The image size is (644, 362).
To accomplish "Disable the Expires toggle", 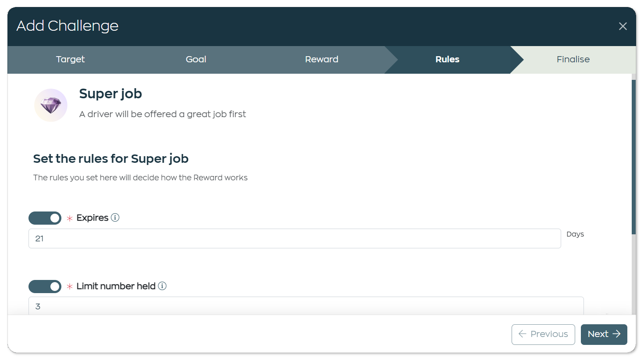I will coord(45,218).
